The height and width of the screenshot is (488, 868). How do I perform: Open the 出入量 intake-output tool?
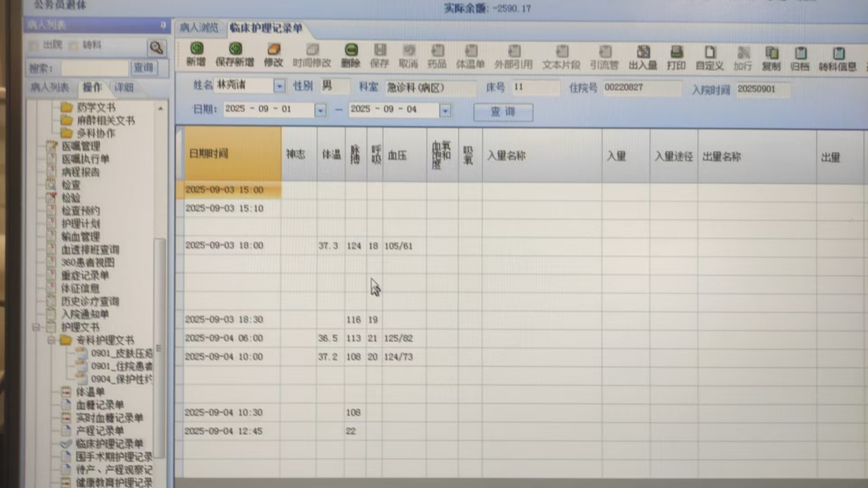(x=643, y=52)
